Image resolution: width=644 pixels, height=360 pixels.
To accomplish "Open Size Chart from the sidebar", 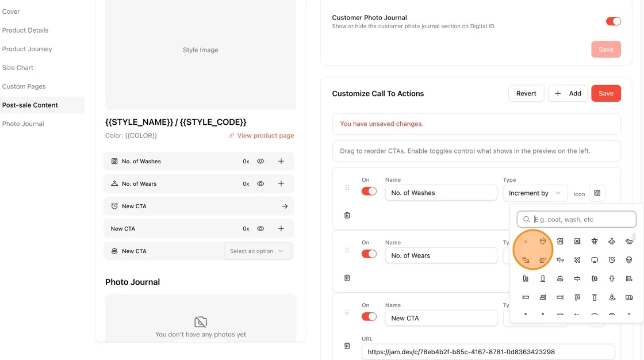I will point(18,68).
